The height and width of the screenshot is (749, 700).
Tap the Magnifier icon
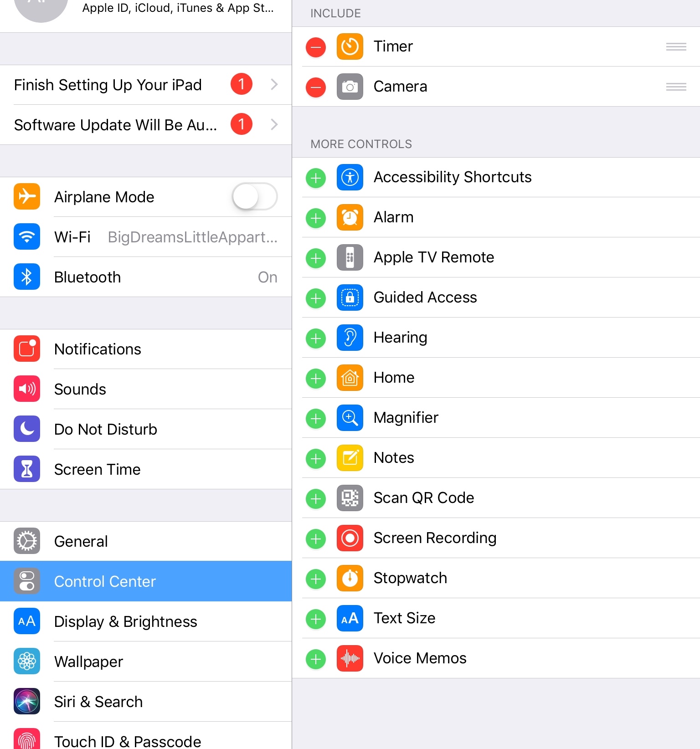point(350,418)
